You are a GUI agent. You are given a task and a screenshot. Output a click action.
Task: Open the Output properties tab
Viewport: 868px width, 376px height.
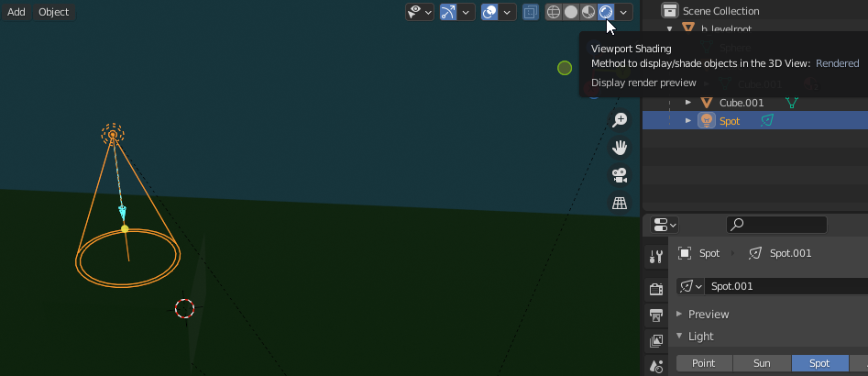pos(656,315)
